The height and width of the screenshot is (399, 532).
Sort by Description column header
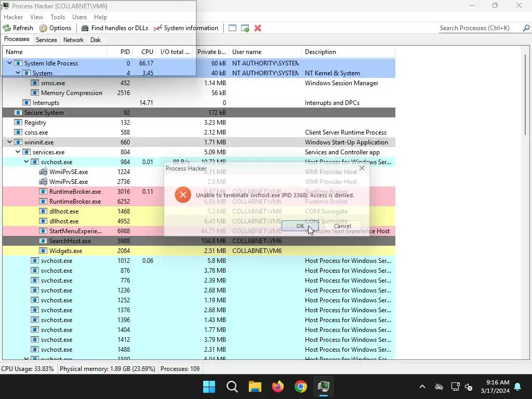(349, 52)
